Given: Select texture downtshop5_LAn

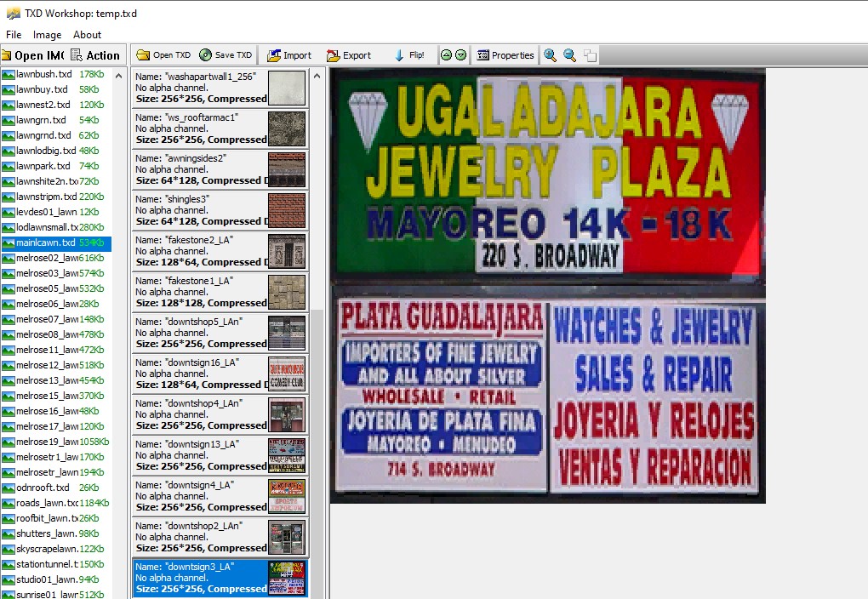Looking at the screenshot, I should tap(220, 334).
